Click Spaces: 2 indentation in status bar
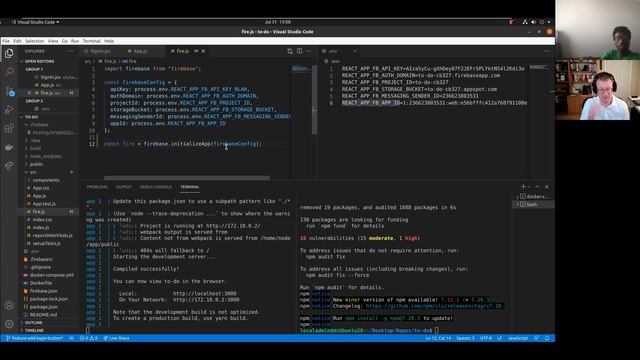 pyautogui.click(x=465, y=338)
